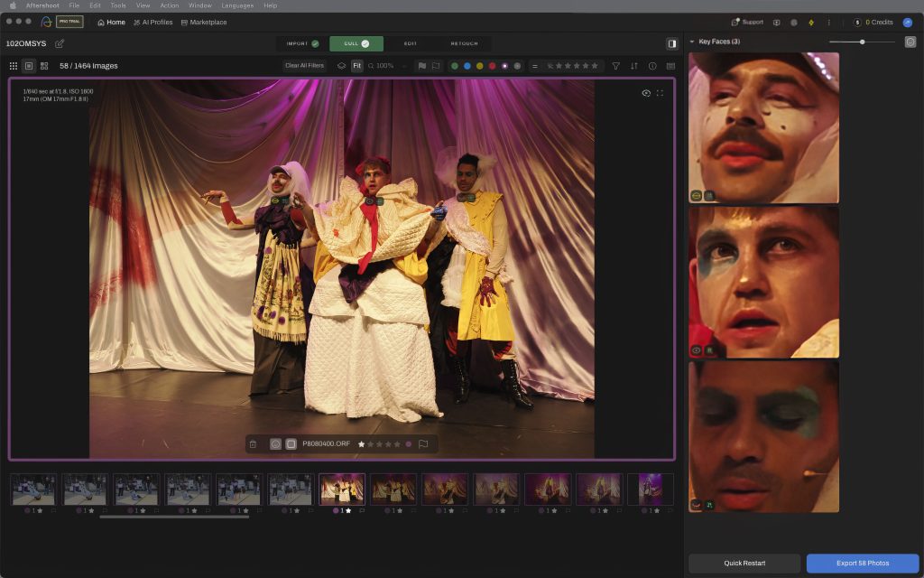The height and width of the screenshot is (578, 924).
Task: Open the funnel filter options
Action: (x=615, y=66)
